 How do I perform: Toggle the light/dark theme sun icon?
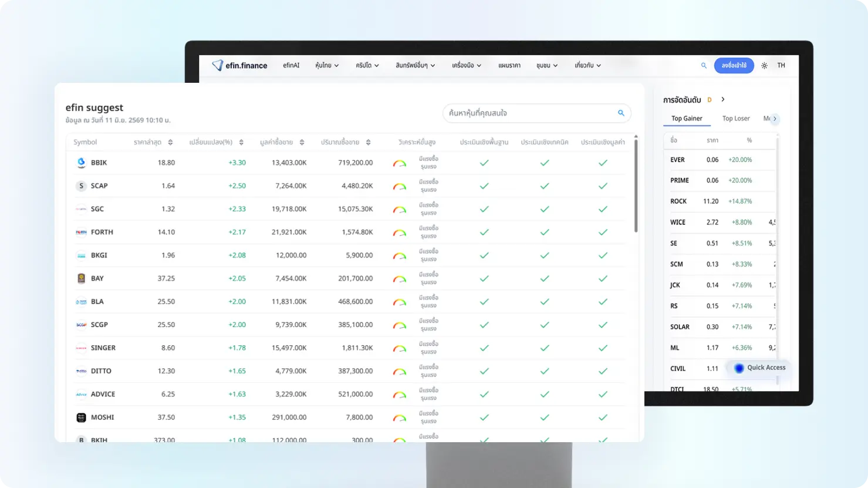pyautogui.click(x=764, y=65)
